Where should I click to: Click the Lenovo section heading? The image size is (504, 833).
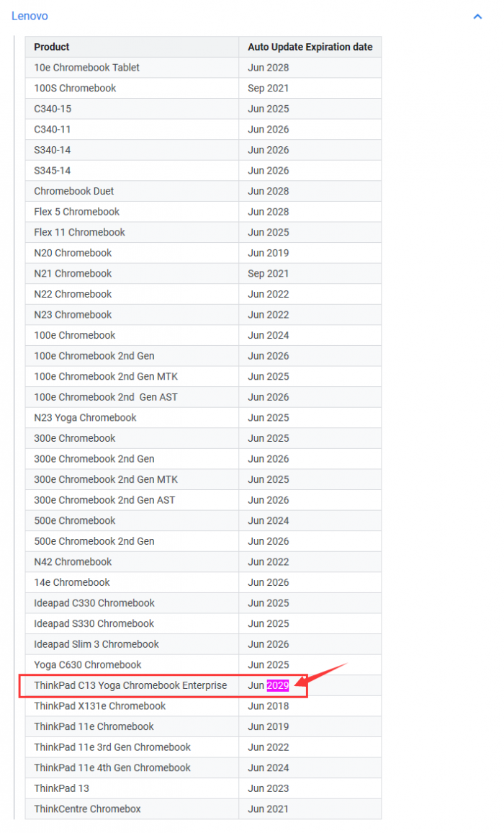30,16
